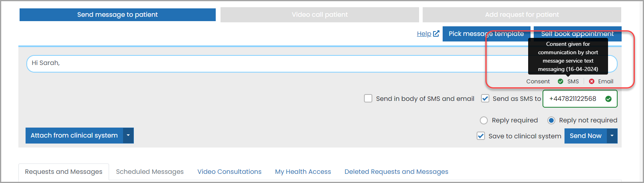
Task: Open the Help link
Action: [424, 34]
